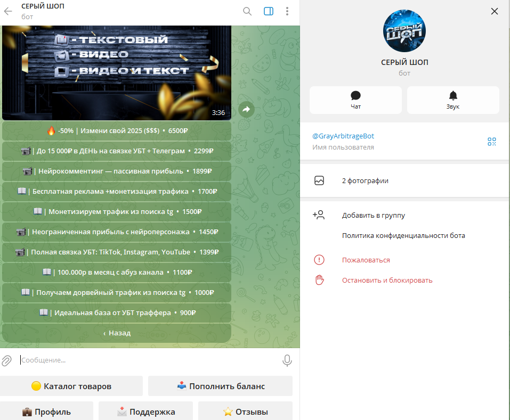This screenshot has width=510, height=420.
Task: Click the Сообщение message input field
Action: 149,360
